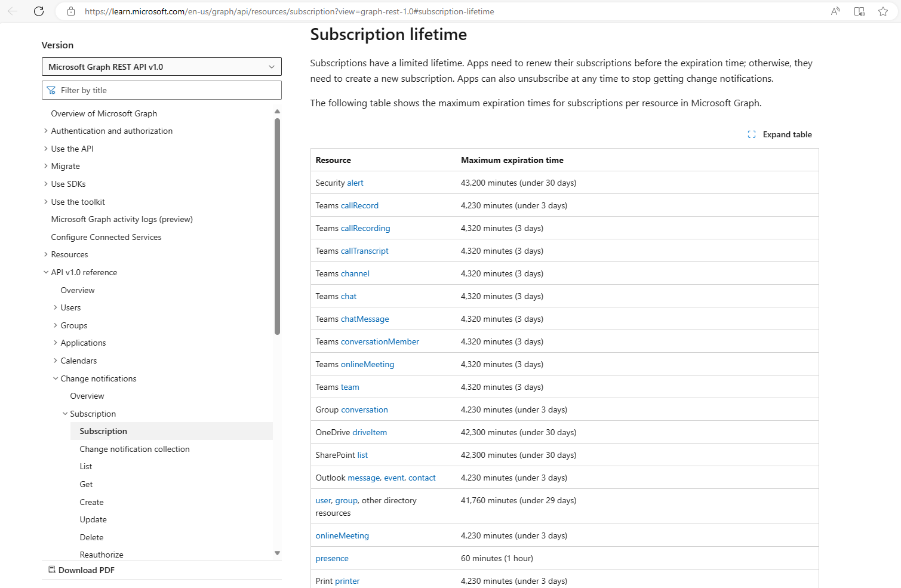The height and width of the screenshot is (588, 901).
Task: Open the Teams channel link
Action: point(355,273)
